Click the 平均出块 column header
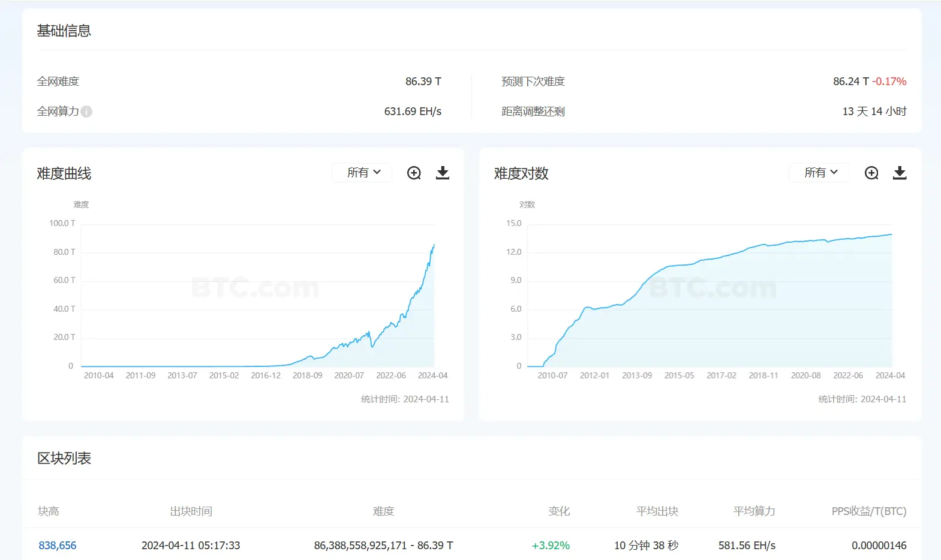Image resolution: width=941 pixels, height=560 pixels. click(x=657, y=511)
